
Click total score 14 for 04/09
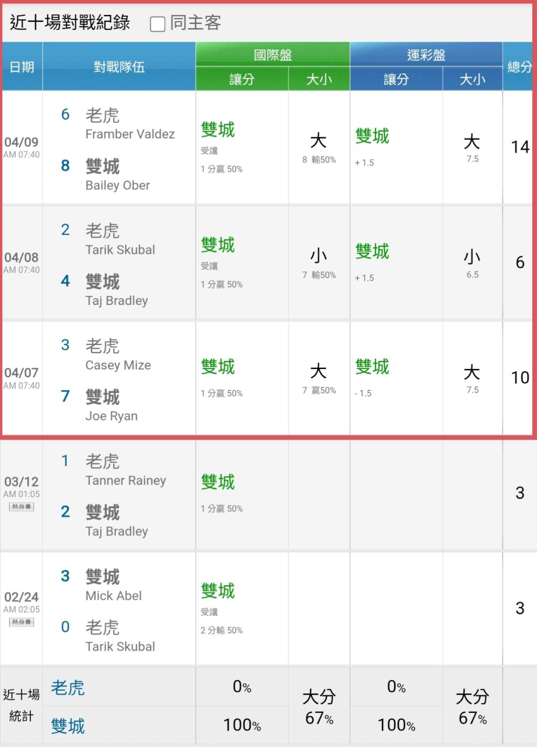(520, 147)
